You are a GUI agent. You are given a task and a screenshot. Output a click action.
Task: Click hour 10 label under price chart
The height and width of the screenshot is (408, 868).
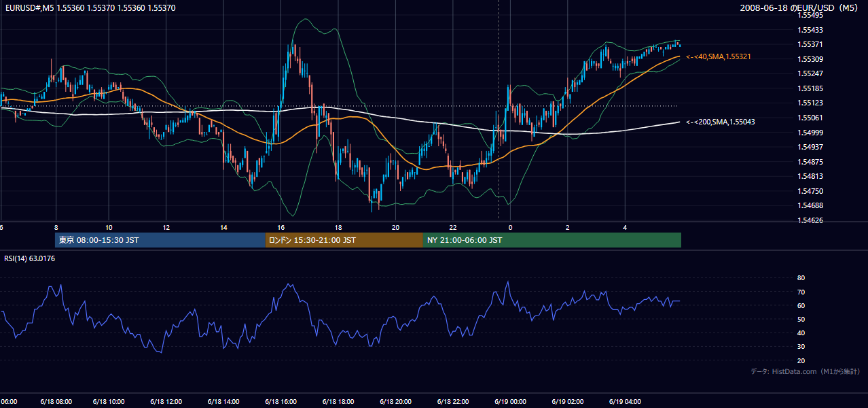click(x=109, y=227)
